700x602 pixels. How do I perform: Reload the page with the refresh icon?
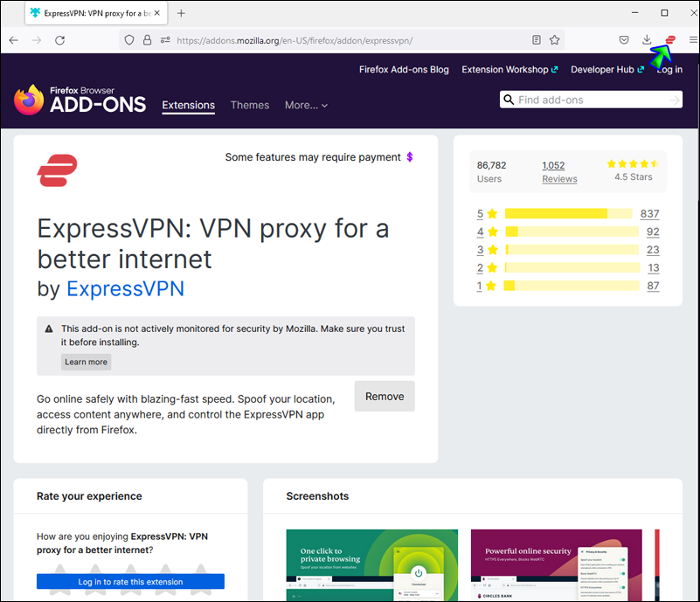point(59,40)
